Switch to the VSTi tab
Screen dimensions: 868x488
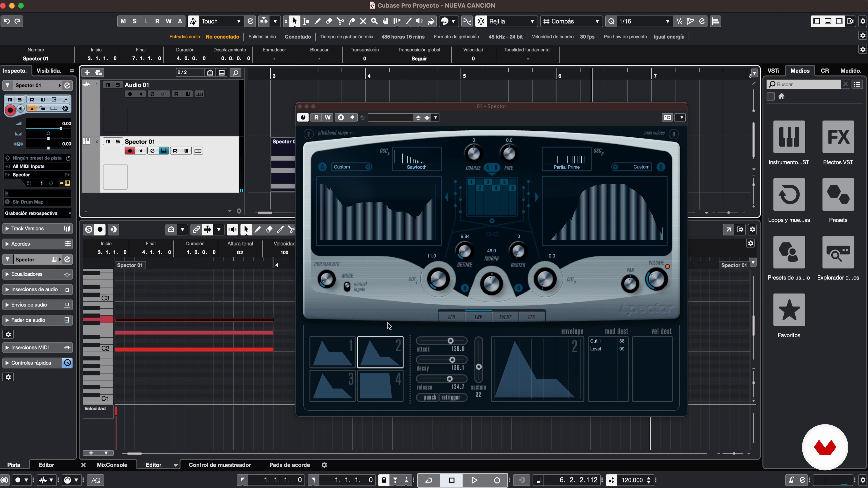(773, 71)
